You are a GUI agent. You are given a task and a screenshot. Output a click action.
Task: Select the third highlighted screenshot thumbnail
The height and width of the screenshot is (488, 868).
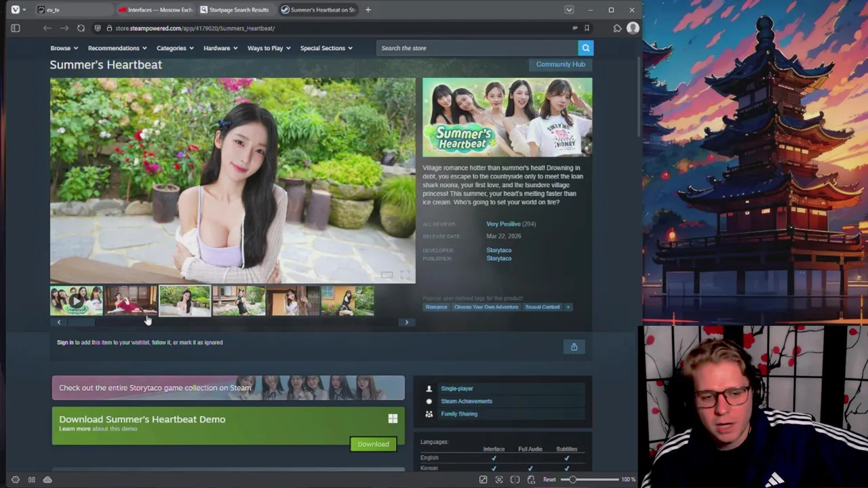pyautogui.click(x=184, y=301)
